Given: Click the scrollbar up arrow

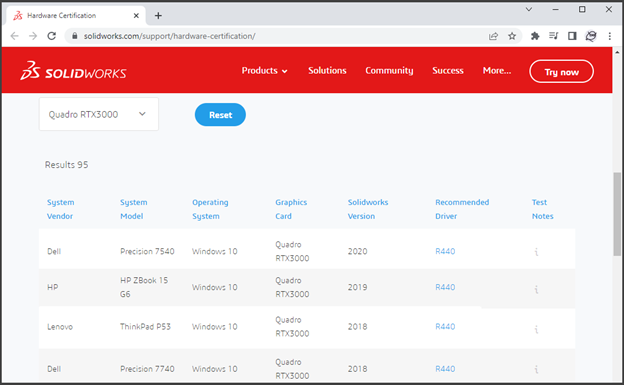Looking at the screenshot, I should tap(617, 52).
